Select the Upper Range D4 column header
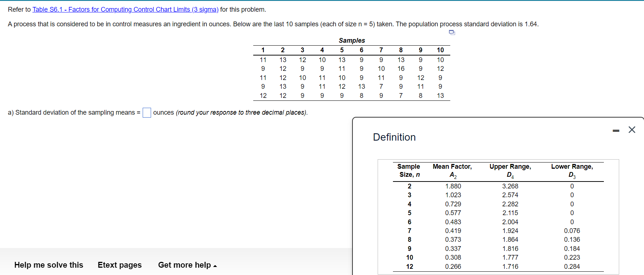This screenshot has height=275, width=644. coord(510,170)
